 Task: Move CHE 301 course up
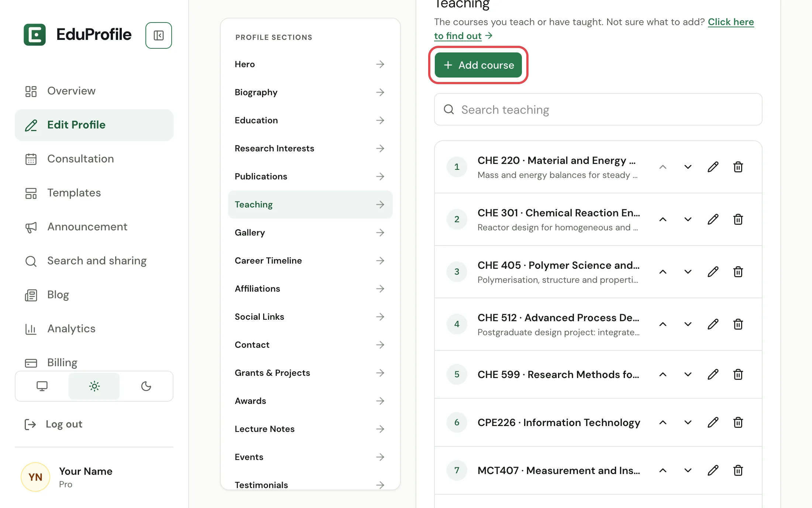click(x=663, y=219)
